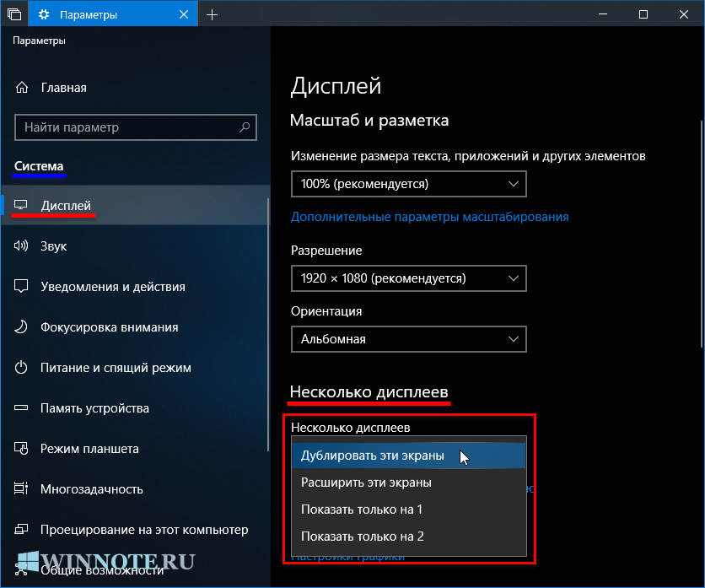The image size is (705, 588).
Task: Open Проецирование на этот компьютер section
Action: pos(144,530)
